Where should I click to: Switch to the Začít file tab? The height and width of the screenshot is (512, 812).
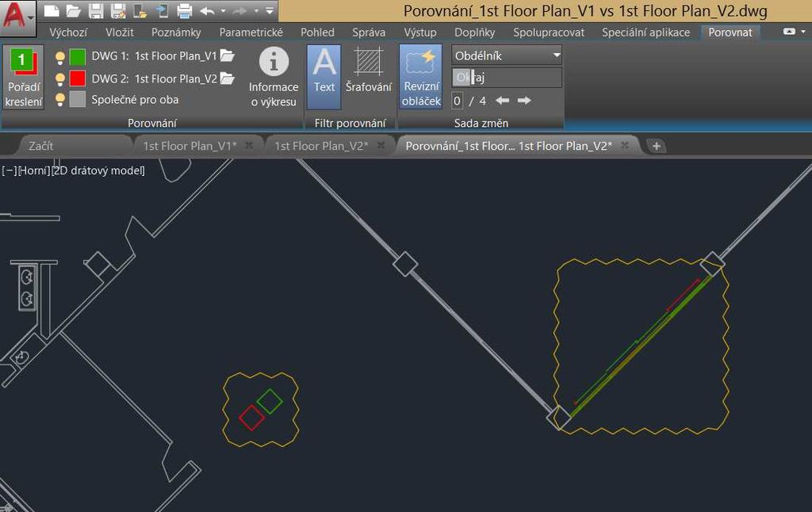[41, 146]
